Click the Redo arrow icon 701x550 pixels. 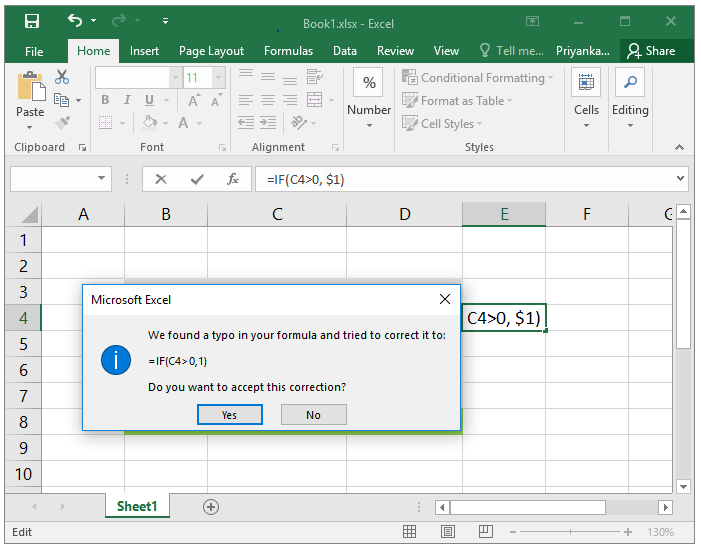[x=119, y=20]
